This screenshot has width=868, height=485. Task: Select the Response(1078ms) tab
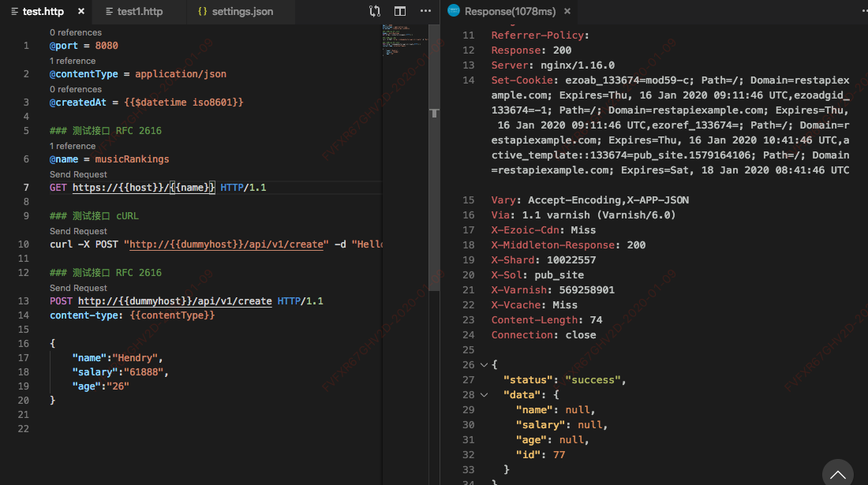click(510, 12)
